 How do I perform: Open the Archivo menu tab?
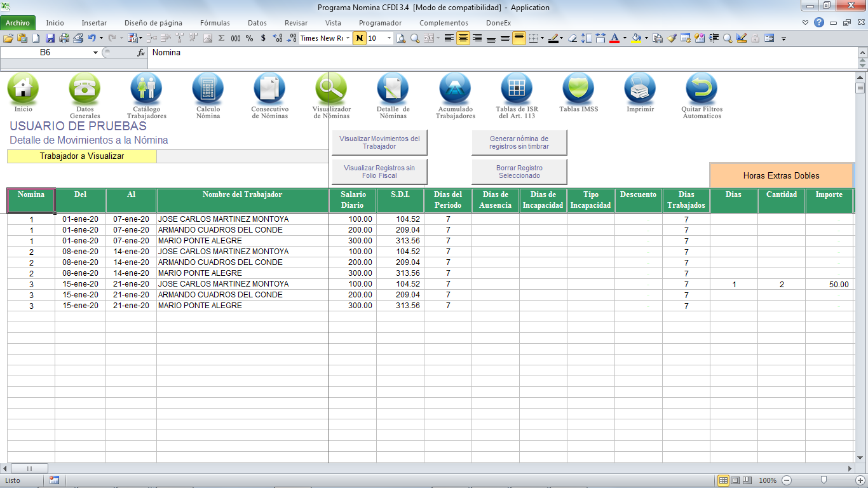click(x=18, y=23)
